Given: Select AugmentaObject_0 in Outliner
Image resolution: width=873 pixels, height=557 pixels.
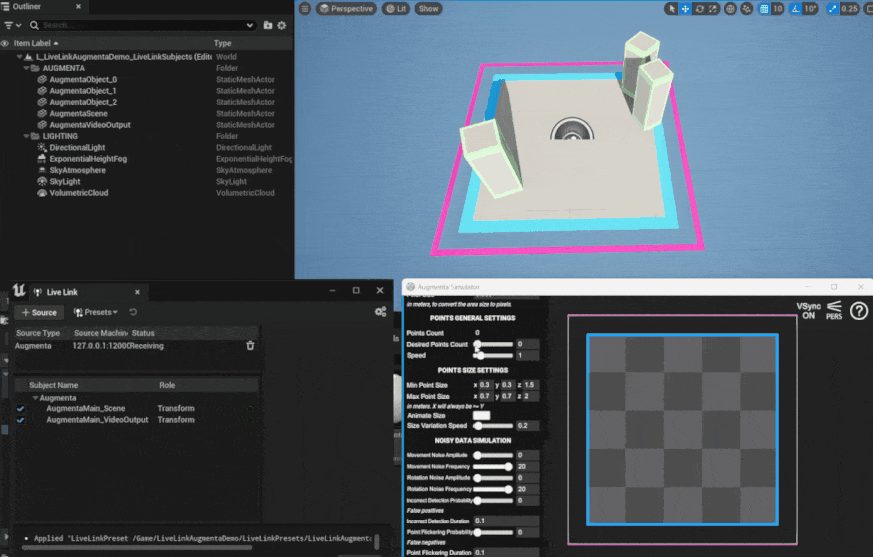Looking at the screenshot, I should tap(83, 80).
